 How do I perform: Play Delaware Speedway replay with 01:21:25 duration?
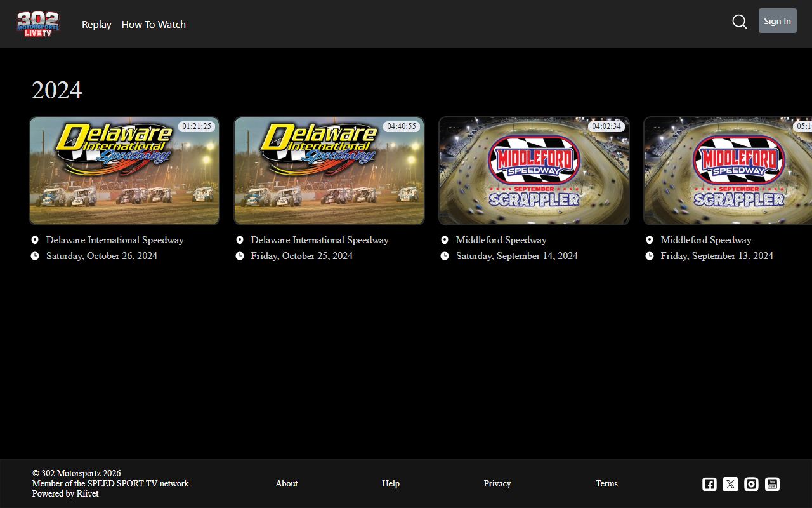(124, 171)
